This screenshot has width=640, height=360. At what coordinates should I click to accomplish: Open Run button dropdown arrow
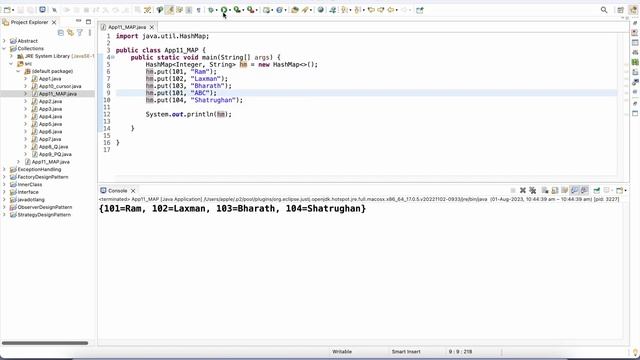coord(230,10)
